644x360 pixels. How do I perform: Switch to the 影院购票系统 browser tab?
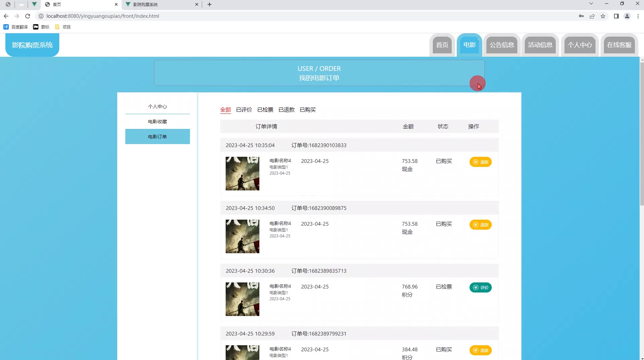click(162, 4)
